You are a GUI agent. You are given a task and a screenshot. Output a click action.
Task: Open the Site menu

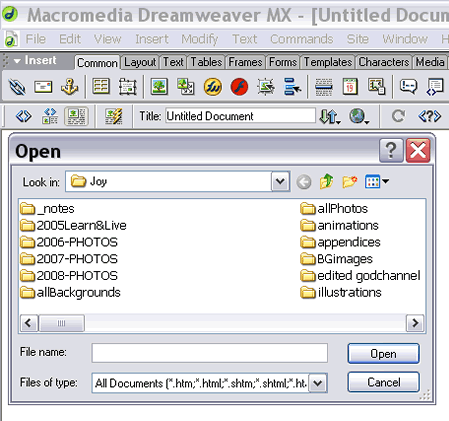pos(358,39)
